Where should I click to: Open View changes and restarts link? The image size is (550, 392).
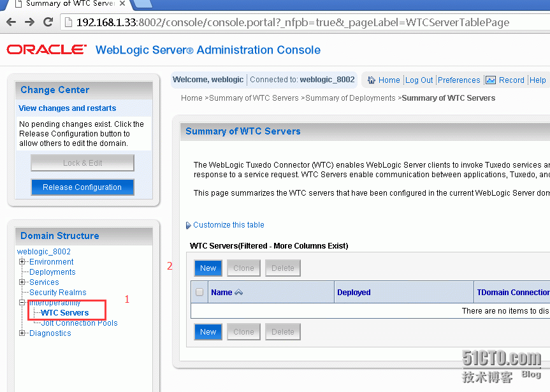(67, 108)
